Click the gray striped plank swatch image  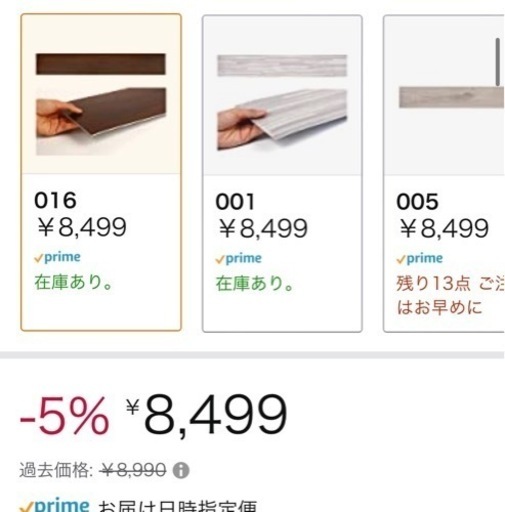pos(282,65)
